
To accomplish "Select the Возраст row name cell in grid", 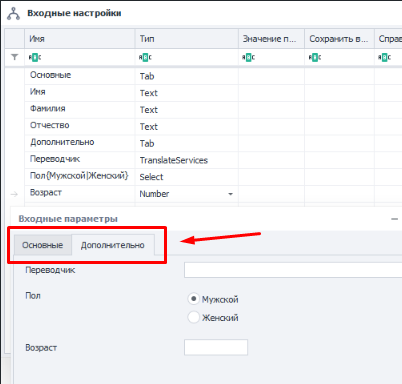I will click(80, 194).
